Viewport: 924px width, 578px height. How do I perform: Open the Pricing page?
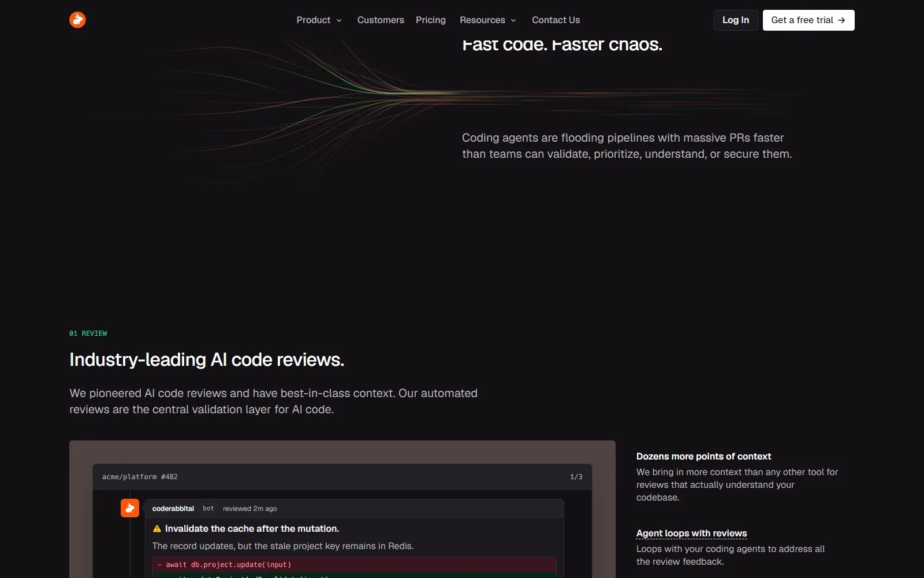point(431,20)
